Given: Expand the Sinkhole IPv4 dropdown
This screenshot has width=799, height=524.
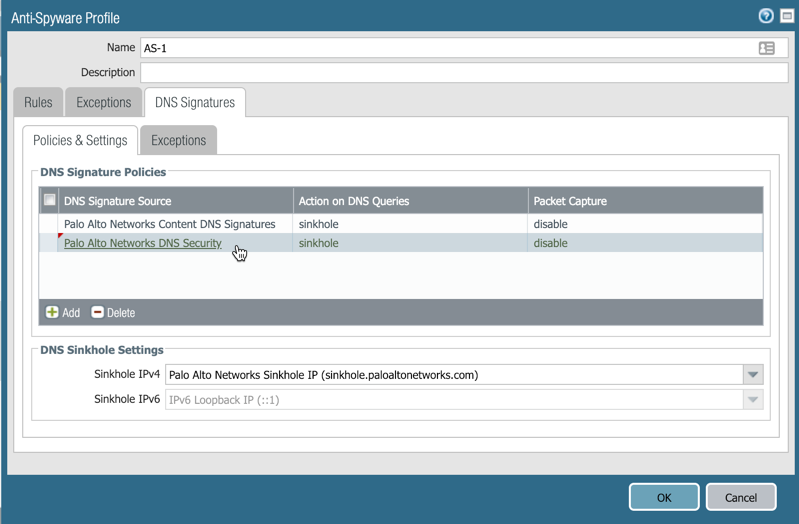Looking at the screenshot, I should 753,375.
